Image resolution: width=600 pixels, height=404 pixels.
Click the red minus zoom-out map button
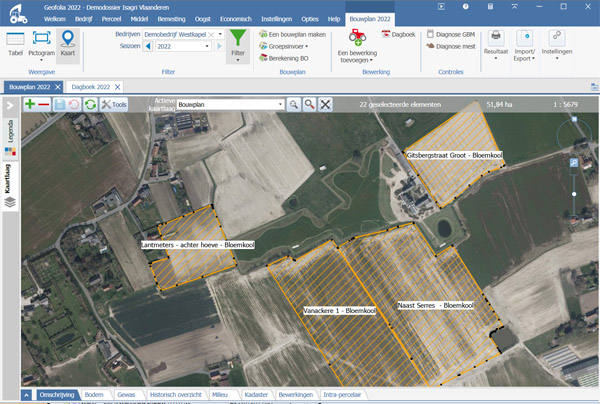coord(44,104)
